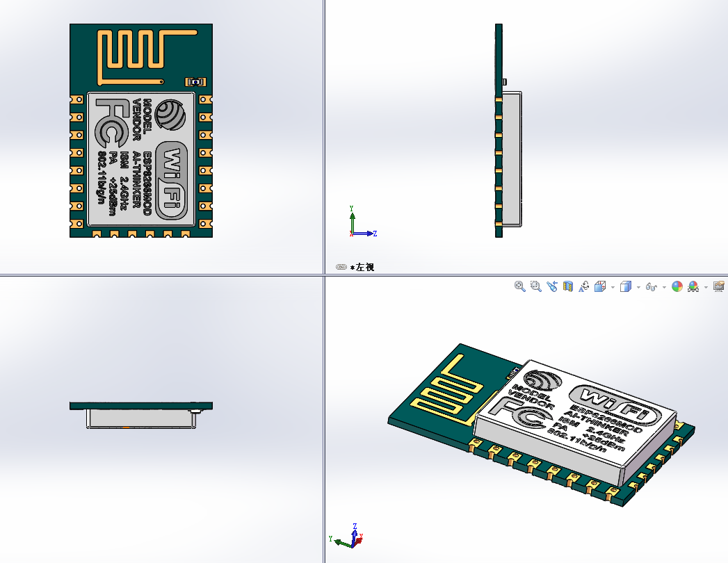Click the Zoom to Fit magnifier icon
The image size is (728, 563).
click(519, 286)
